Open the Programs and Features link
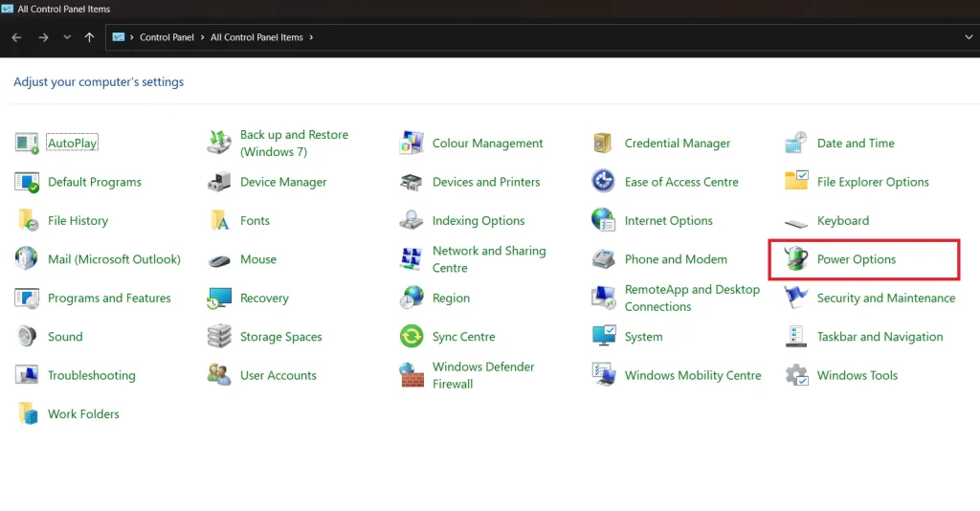980x511 pixels. pos(109,298)
